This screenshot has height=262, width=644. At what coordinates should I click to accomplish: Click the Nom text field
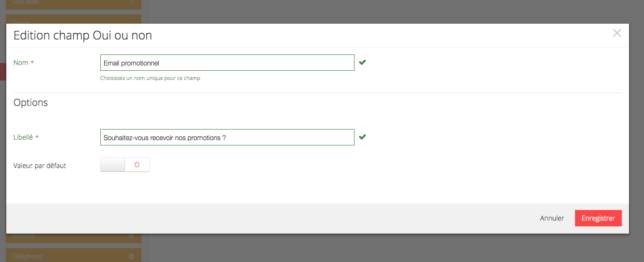tap(227, 63)
